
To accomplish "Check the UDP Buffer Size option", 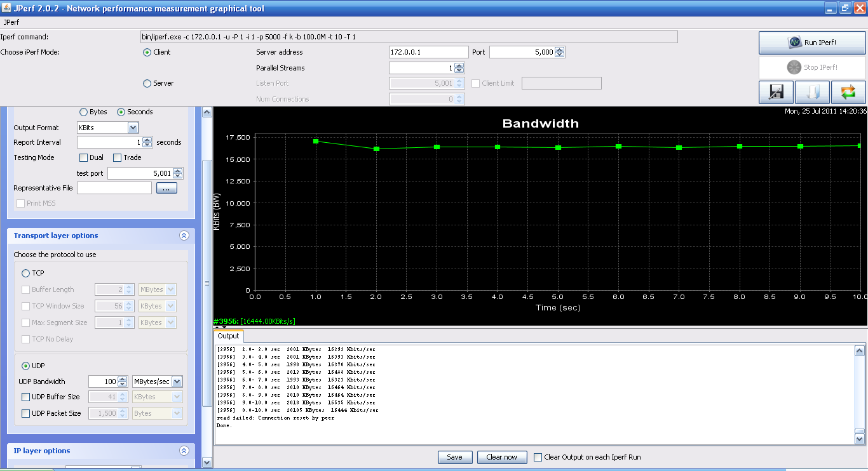I will coord(26,397).
